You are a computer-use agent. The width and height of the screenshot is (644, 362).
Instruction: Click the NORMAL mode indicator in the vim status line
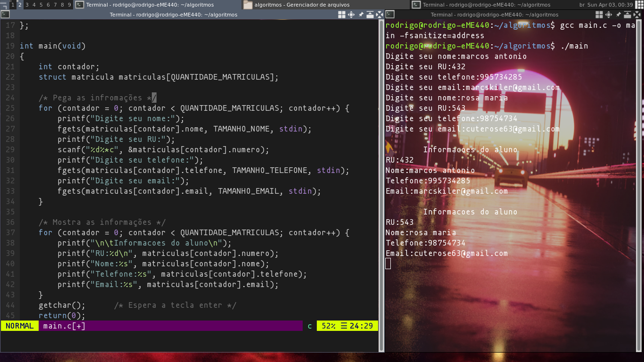point(20,326)
